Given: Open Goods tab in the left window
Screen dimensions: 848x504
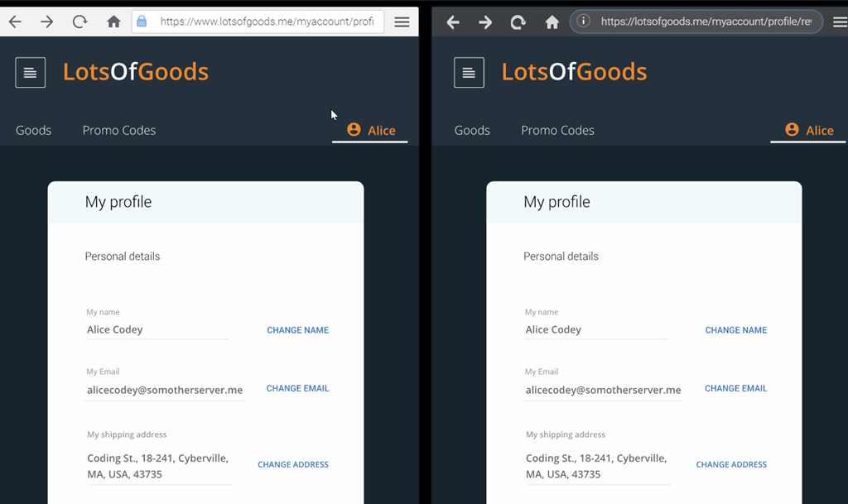Looking at the screenshot, I should (x=33, y=130).
